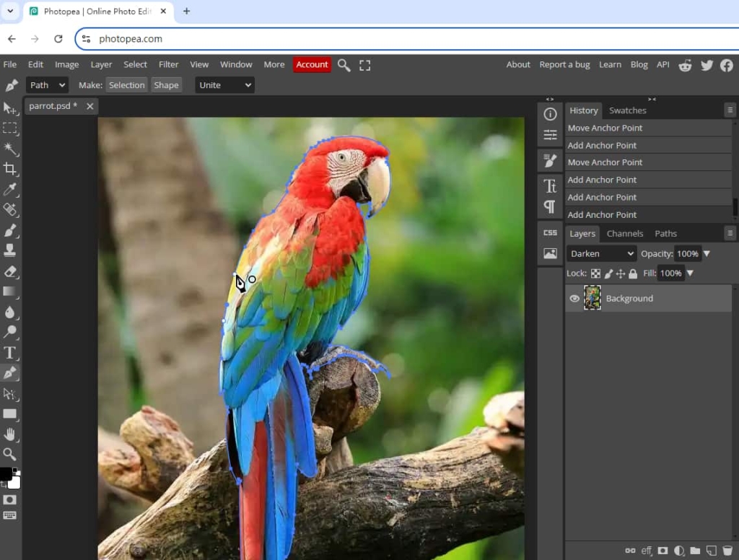Delete layer using trash icon
This screenshot has width=739, height=560.
(x=727, y=551)
